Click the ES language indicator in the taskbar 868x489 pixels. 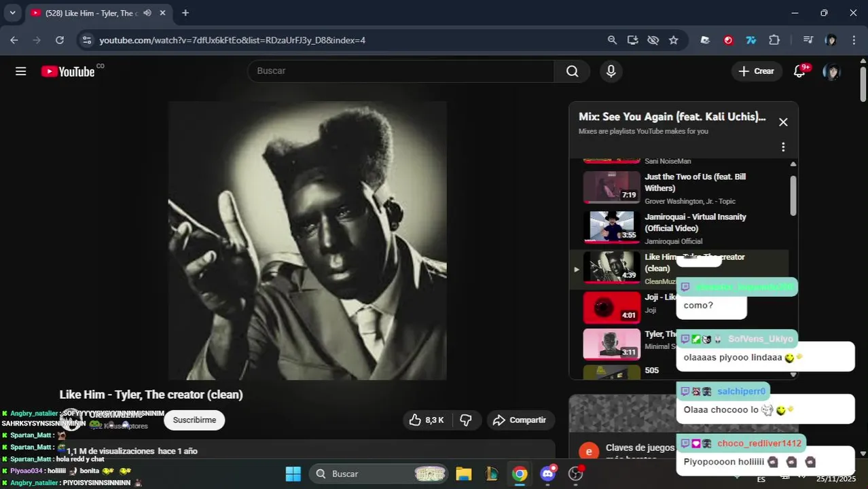coord(761,479)
